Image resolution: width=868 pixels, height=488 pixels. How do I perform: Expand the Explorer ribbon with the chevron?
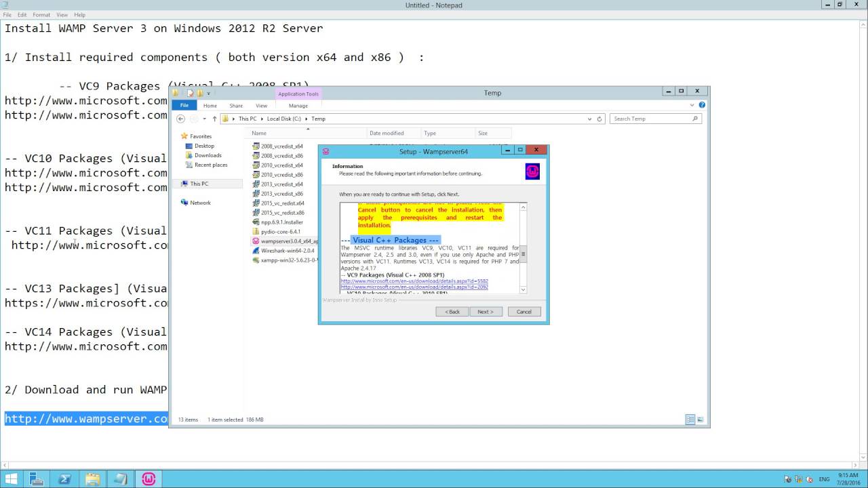[692, 105]
